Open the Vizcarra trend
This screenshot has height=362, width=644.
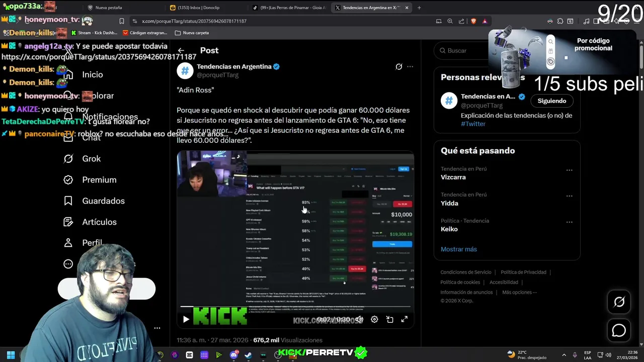(453, 177)
